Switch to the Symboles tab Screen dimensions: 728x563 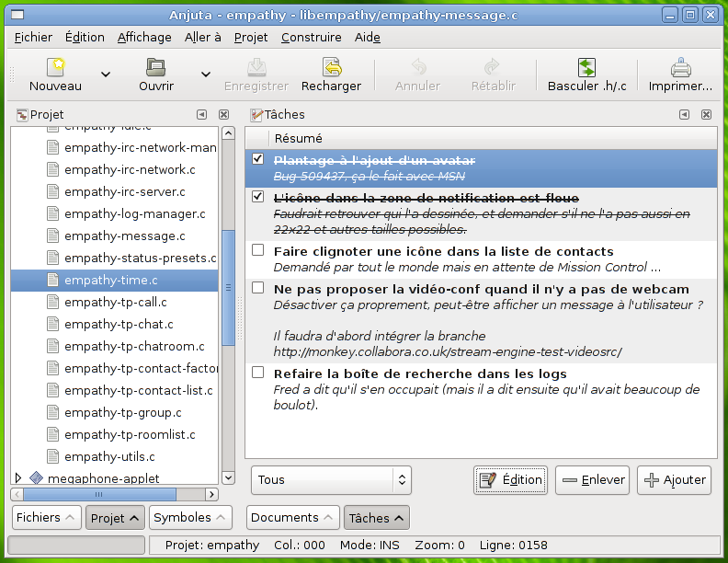(x=188, y=518)
